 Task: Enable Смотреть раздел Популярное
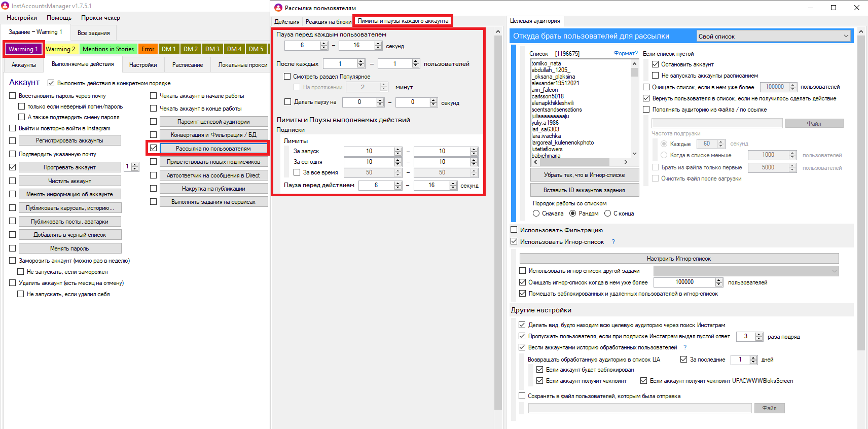(x=287, y=77)
